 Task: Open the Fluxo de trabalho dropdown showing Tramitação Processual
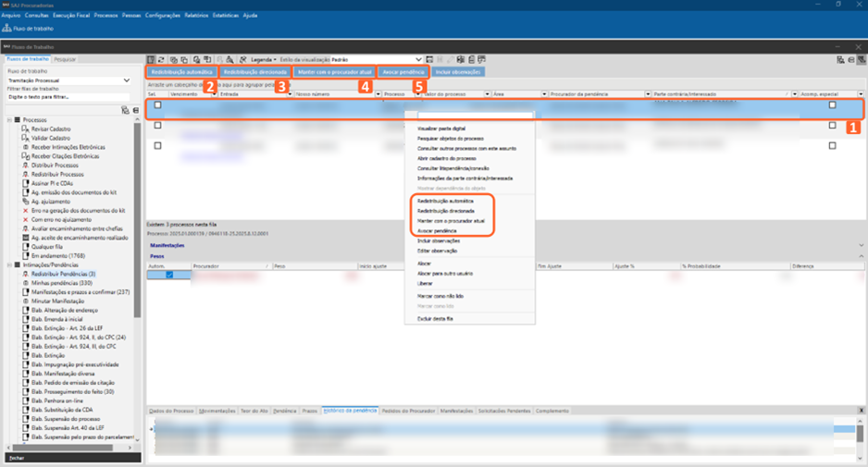127,80
